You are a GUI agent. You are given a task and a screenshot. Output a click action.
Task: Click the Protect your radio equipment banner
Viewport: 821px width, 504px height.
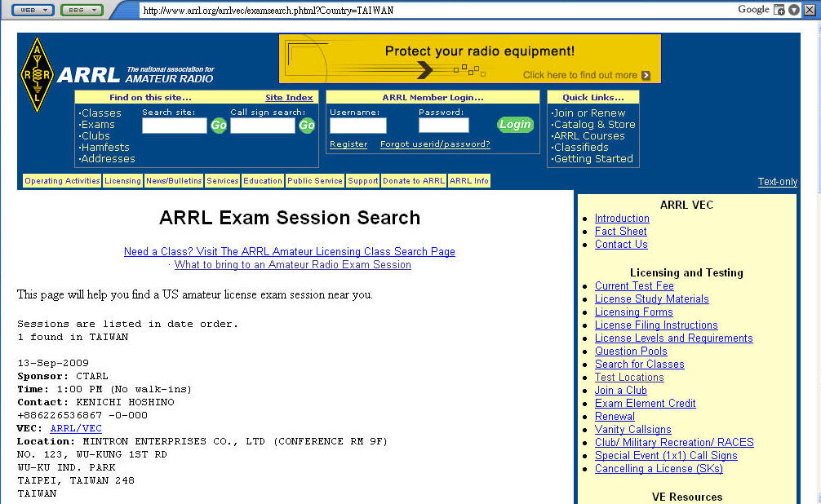point(469,59)
